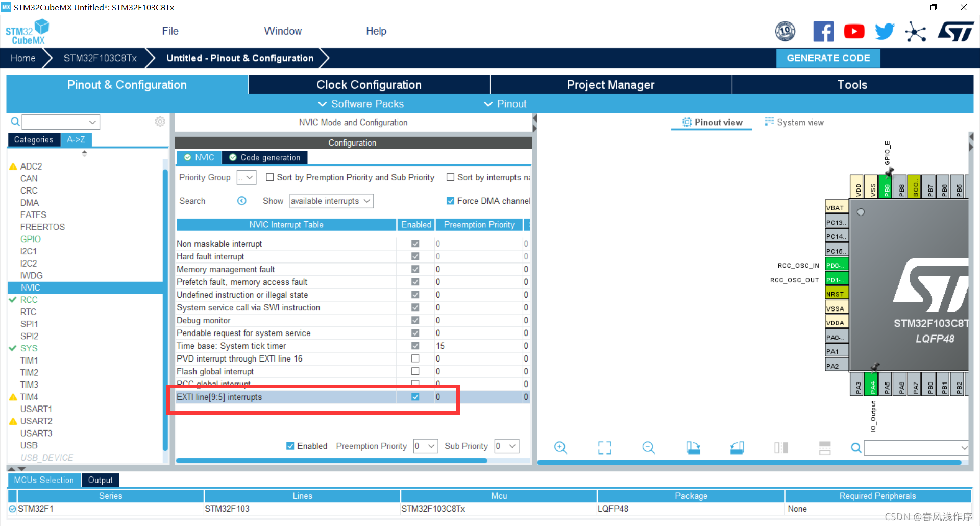Open the Preemption Priority dropdown
980x526 pixels.
pyautogui.click(x=425, y=446)
